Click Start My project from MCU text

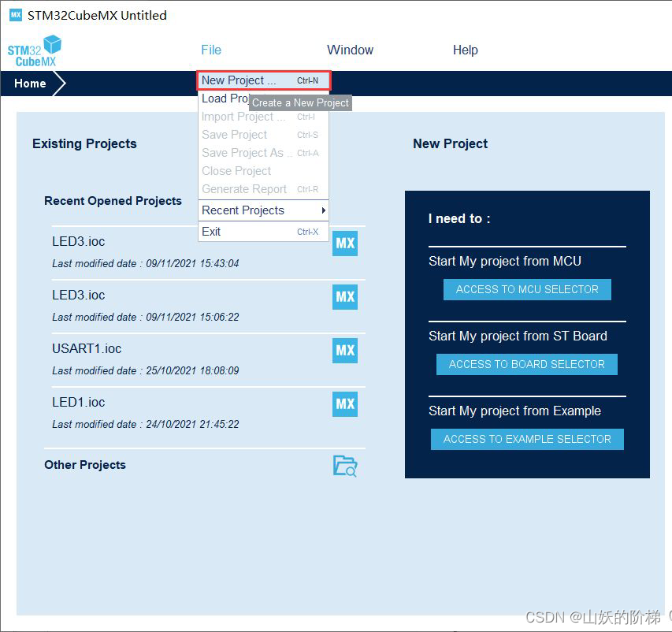click(x=505, y=261)
